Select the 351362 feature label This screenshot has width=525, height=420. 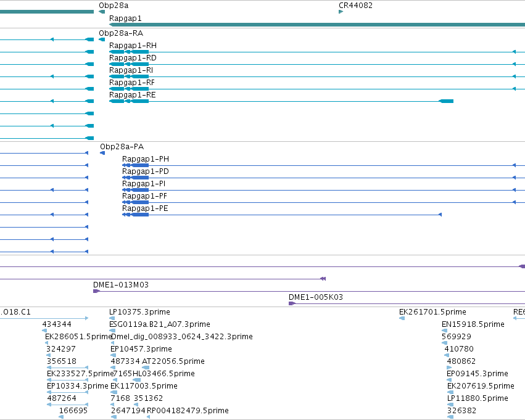[x=148, y=398]
